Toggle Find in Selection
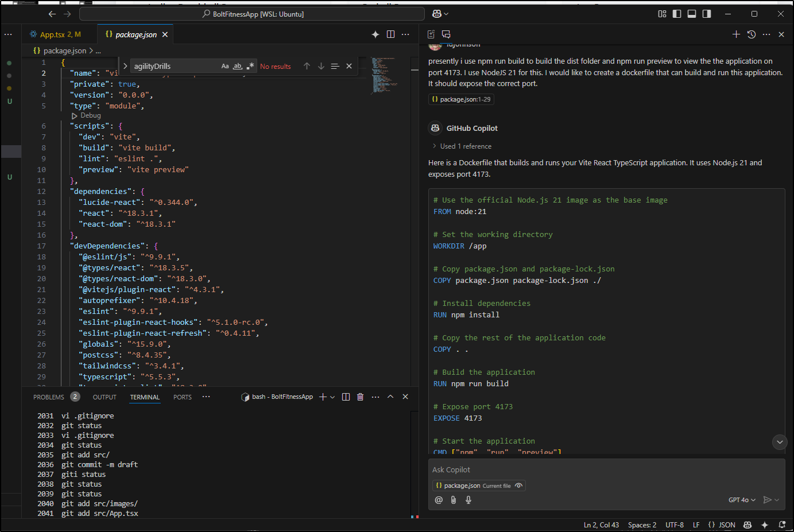Viewport: 794px width, 532px height. click(335, 66)
